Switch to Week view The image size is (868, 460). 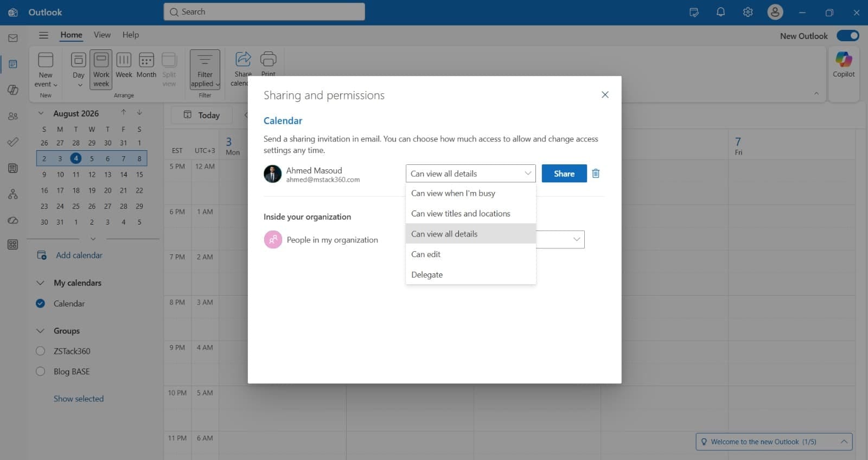[124, 65]
